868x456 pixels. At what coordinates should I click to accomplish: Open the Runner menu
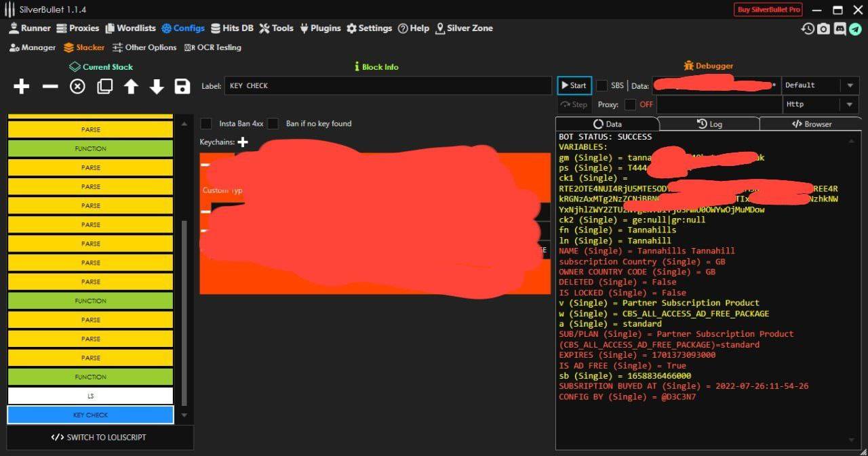pos(30,28)
